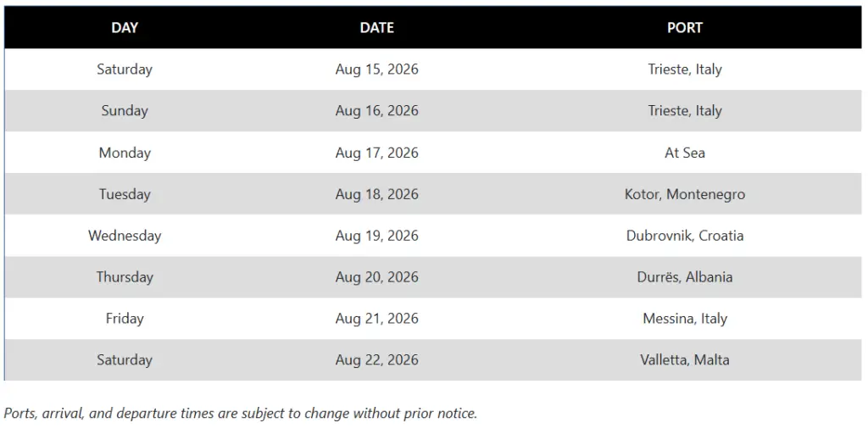Click the DAY column header
Screen dimensions: 868x434
[125, 28]
